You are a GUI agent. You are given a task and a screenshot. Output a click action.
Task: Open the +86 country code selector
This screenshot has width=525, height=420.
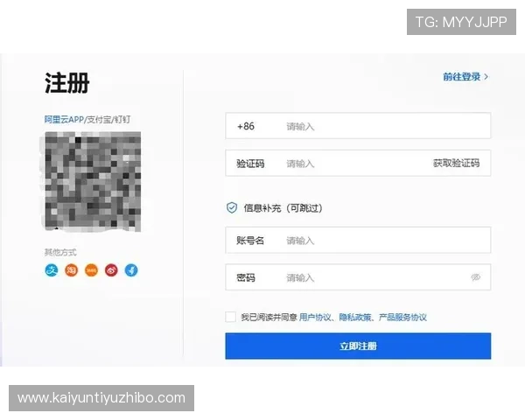pos(246,126)
